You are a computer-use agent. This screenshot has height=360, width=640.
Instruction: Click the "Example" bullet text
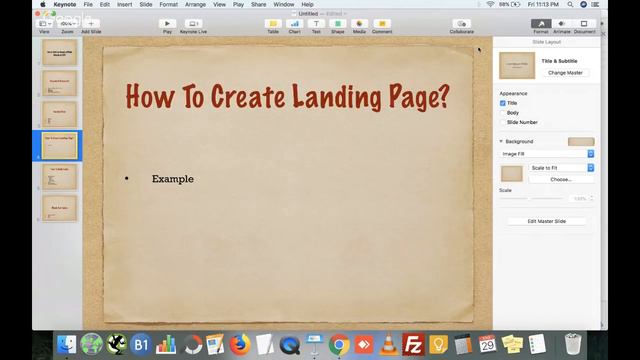coord(173,179)
